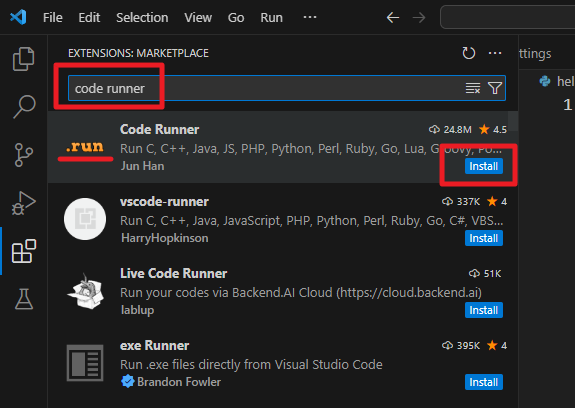The width and height of the screenshot is (575, 408).
Task: Open the Go menu
Action: [x=236, y=17]
